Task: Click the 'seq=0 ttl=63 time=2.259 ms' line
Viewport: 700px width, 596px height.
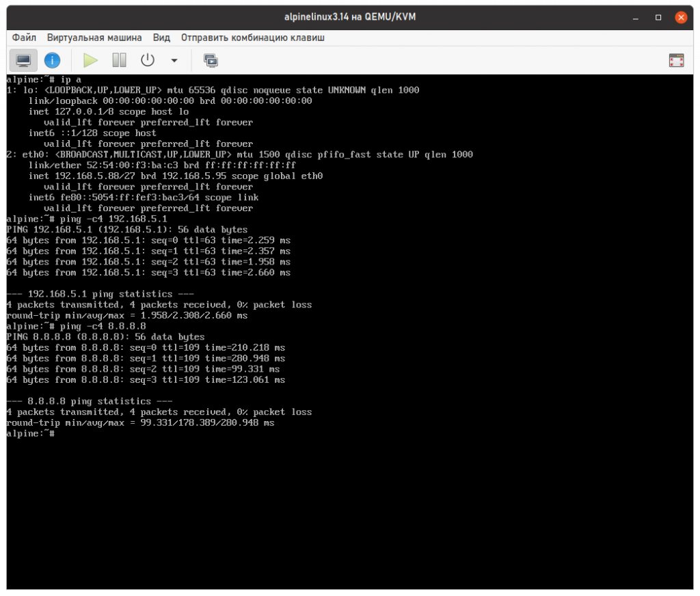Action: [x=148, y=240]
